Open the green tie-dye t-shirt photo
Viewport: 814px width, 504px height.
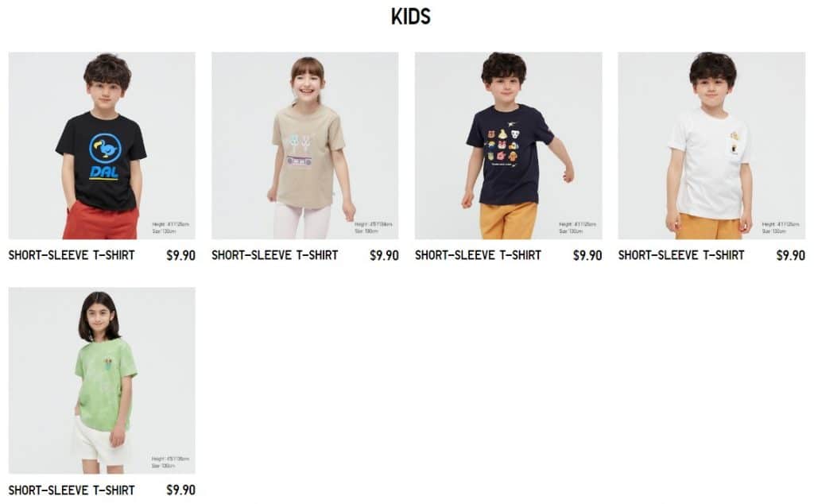point(102,381)
